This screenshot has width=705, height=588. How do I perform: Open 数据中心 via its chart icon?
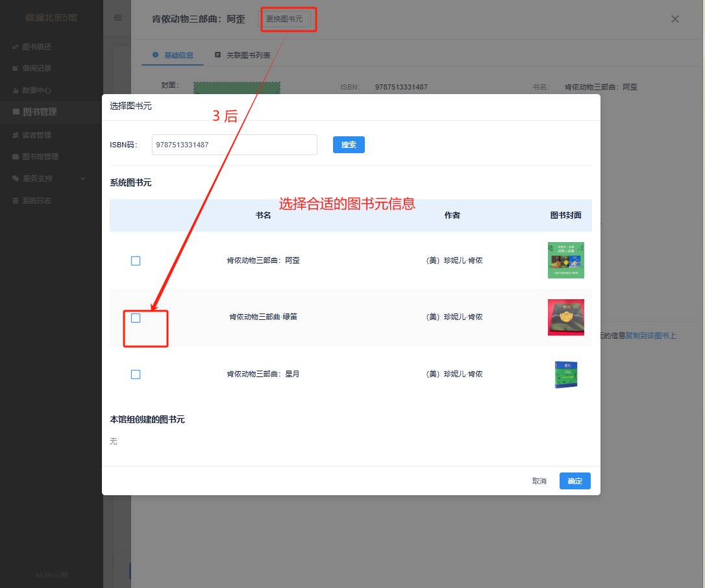(x=16, y=91)
